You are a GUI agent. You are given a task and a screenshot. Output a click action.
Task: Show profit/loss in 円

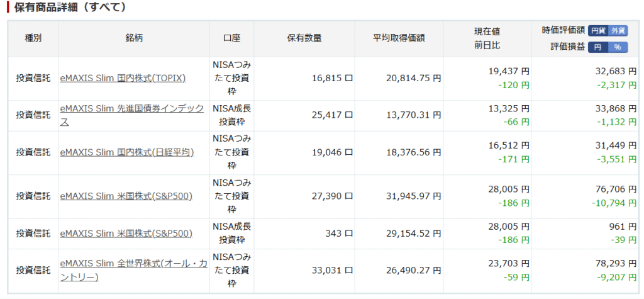point(597,47)
